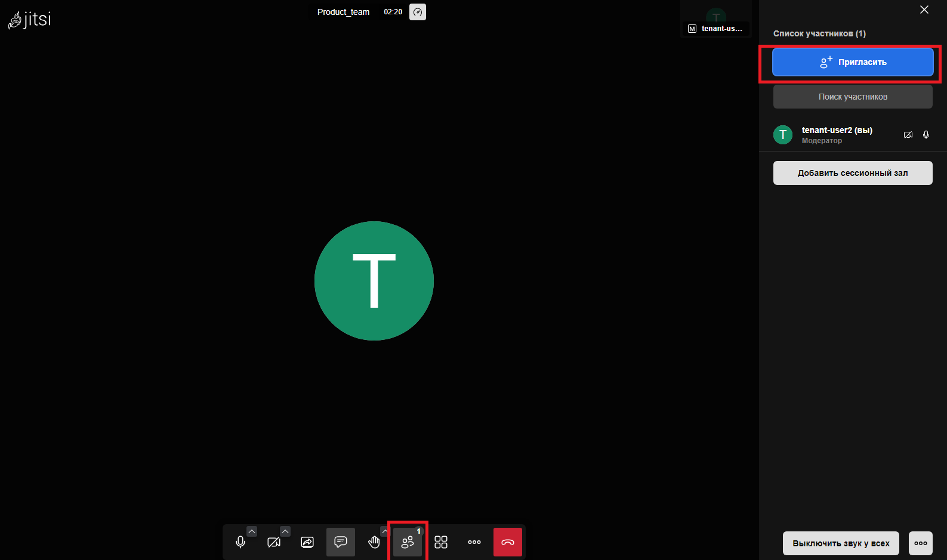
Task: Open the connection performance indicator
Action: (x=418, y=12)
